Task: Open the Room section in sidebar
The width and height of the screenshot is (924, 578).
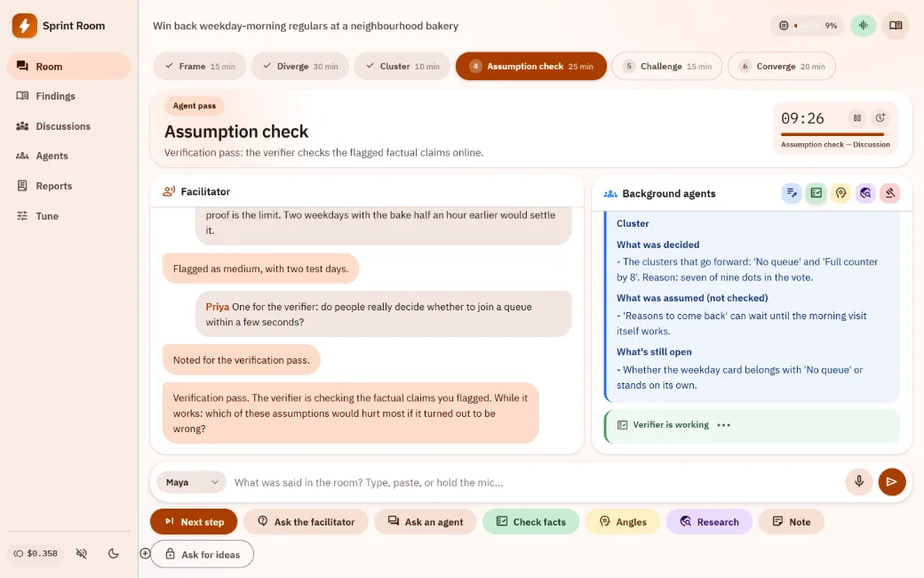Action: point(69,66)
